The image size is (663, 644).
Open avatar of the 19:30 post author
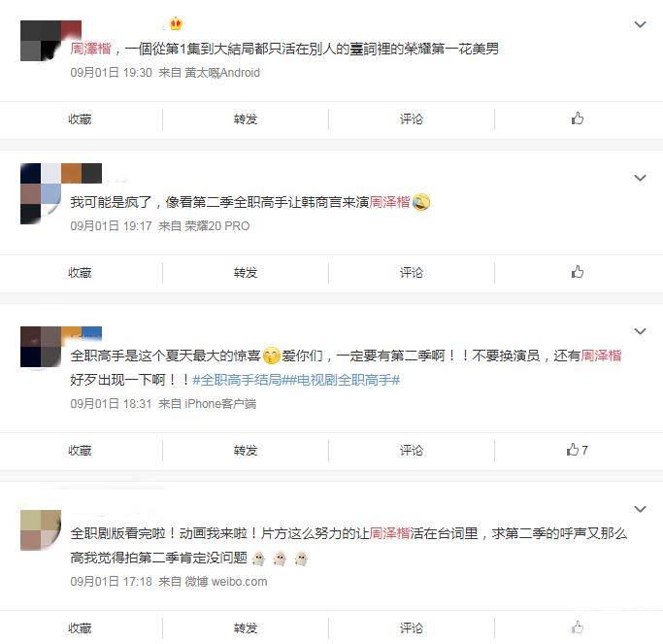tap(41, 41)
